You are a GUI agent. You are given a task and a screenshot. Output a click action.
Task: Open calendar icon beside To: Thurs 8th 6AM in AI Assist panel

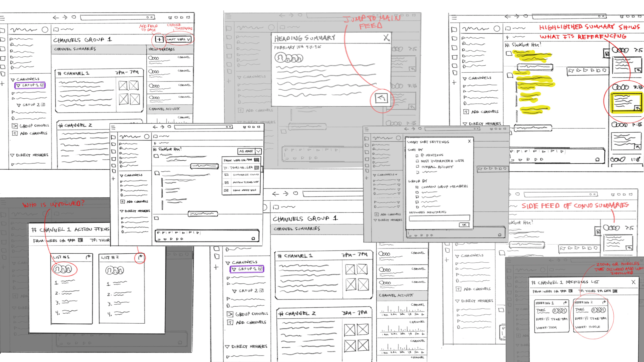(x=257, y=168)
